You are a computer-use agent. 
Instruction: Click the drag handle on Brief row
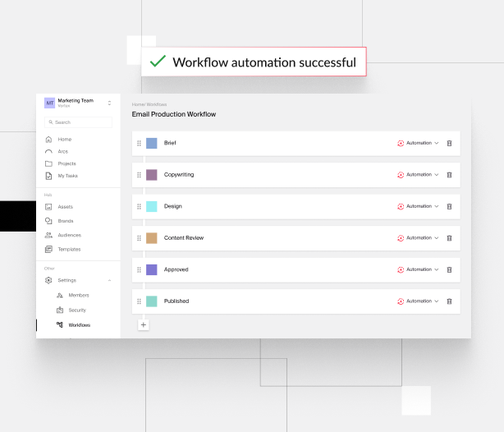(x=140, y=143)
